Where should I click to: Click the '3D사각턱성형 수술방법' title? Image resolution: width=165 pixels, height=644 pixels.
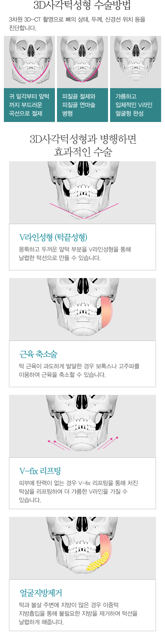pyautogui.click(x=82, y=5)
